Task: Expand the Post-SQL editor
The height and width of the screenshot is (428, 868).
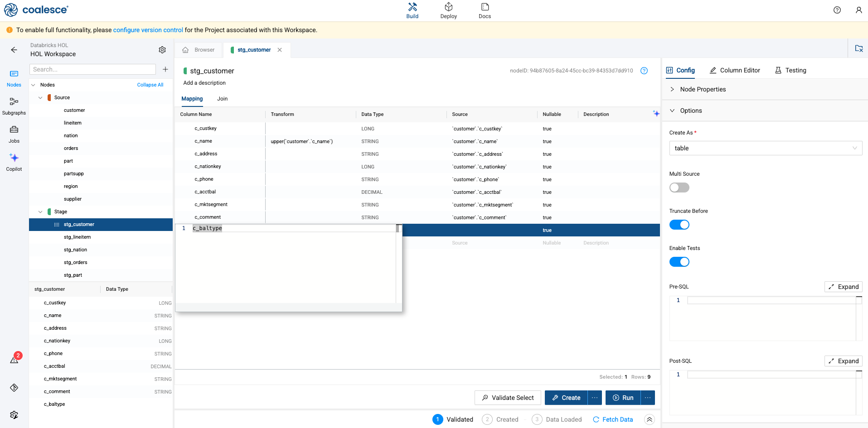Action: [843, 361]
